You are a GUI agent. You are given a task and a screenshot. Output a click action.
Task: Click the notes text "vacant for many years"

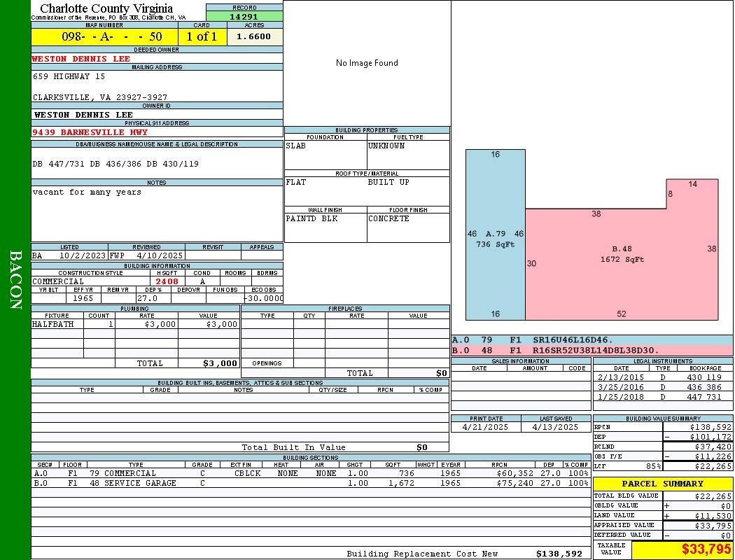click(87, 192)
